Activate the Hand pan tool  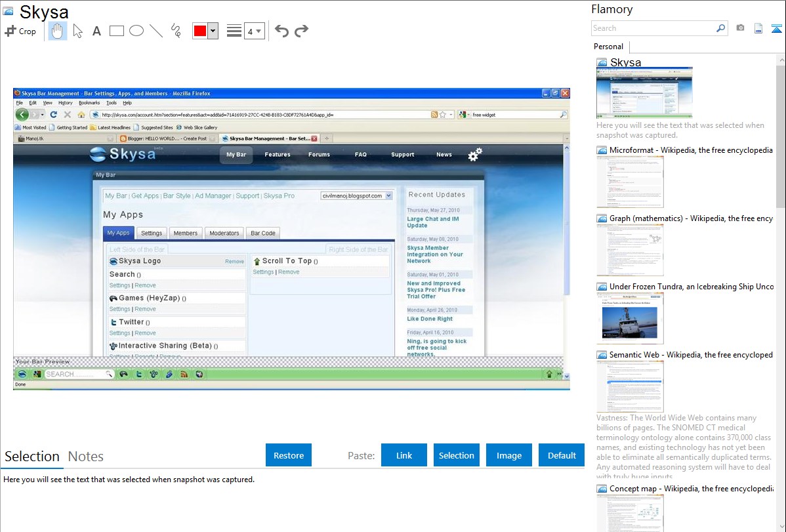(x=57, y=31)
